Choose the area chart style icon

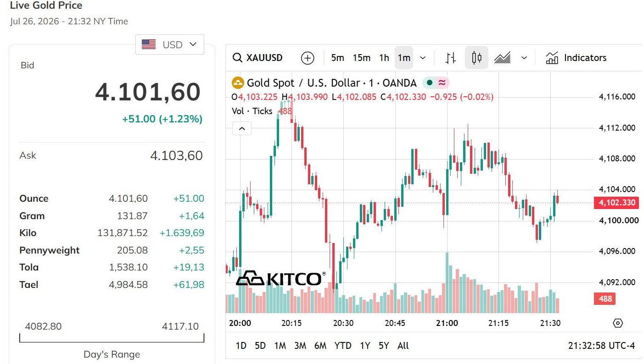[x=502, y=58]
